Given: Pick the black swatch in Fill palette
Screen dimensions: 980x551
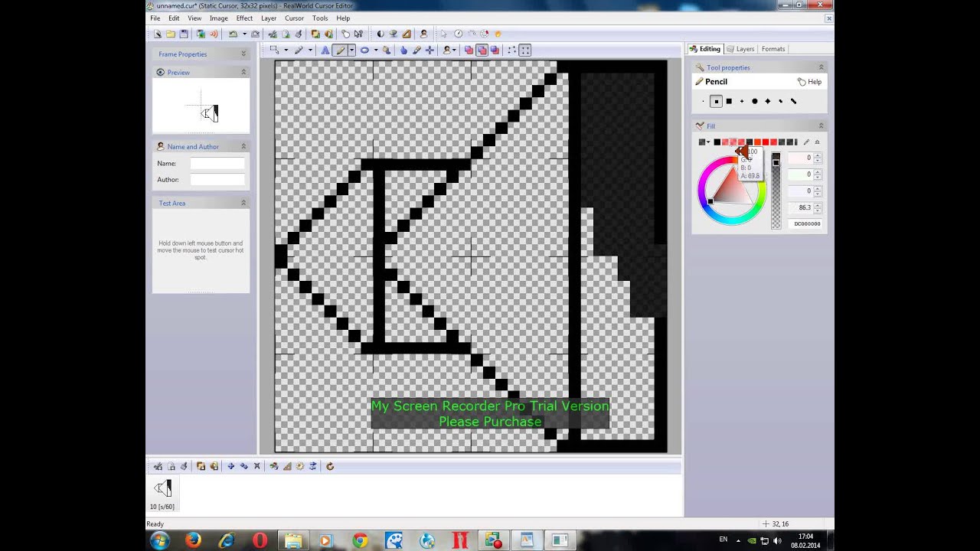Looking at the screenshot, I should pyautogui.click(x=717, y=142).
